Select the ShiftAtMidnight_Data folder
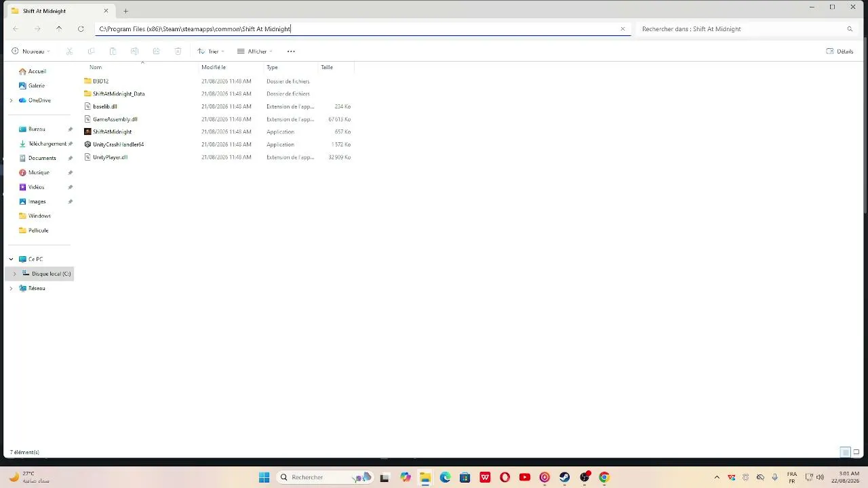 (119, 94)
